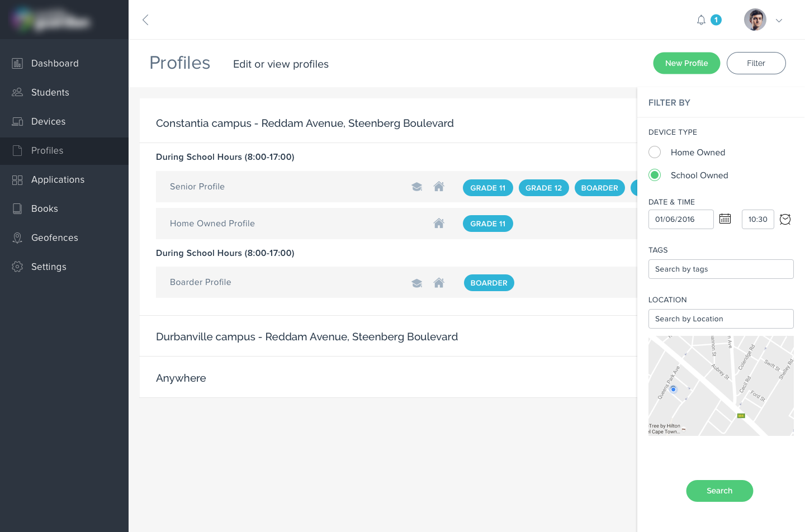Click the clock time picker icon
Image resolution: width=805 pixels, height=532 pixels.
coord(785,219)
